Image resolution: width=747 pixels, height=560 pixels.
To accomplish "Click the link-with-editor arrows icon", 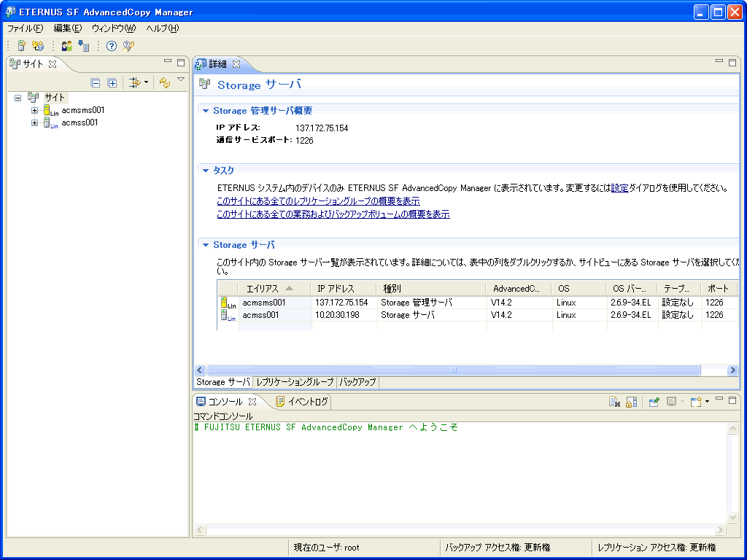I will coord(135,83).
